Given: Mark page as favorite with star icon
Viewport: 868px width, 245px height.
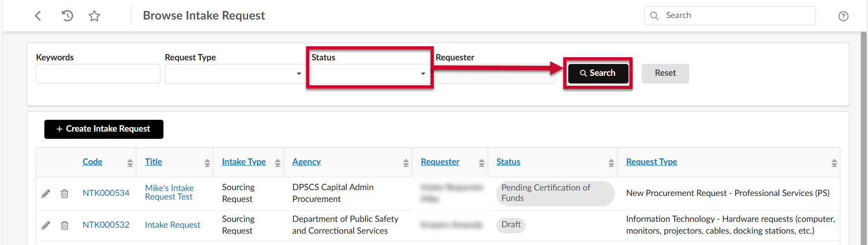Looking at the screenshot, I should 94,16.
